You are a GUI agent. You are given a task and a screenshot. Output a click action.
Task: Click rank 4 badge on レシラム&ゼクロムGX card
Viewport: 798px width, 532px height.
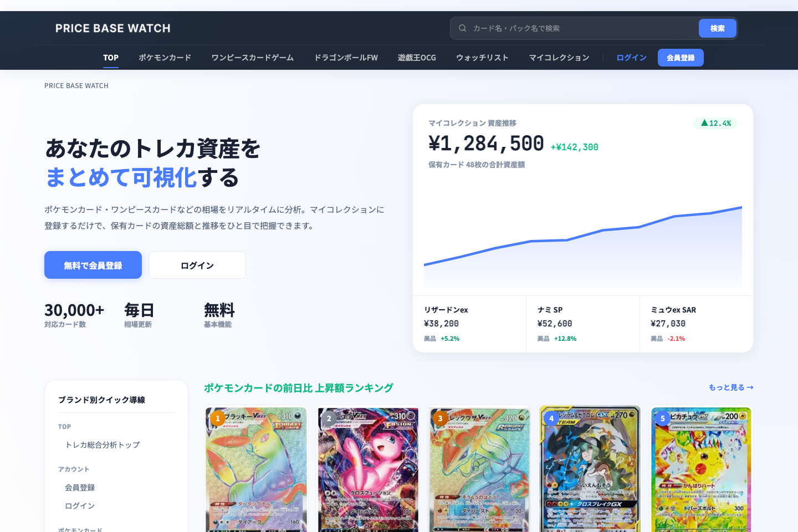pos(551,418)
